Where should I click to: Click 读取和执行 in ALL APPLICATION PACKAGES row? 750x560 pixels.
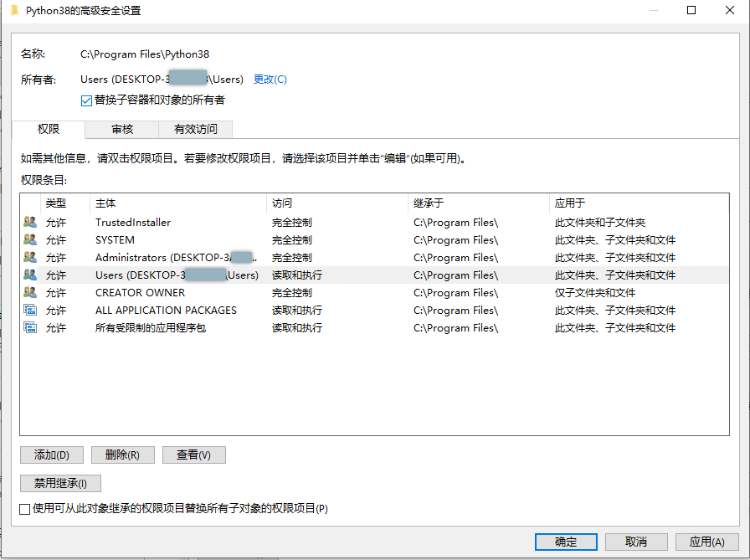pyautogui.click(x=297, y=311)
